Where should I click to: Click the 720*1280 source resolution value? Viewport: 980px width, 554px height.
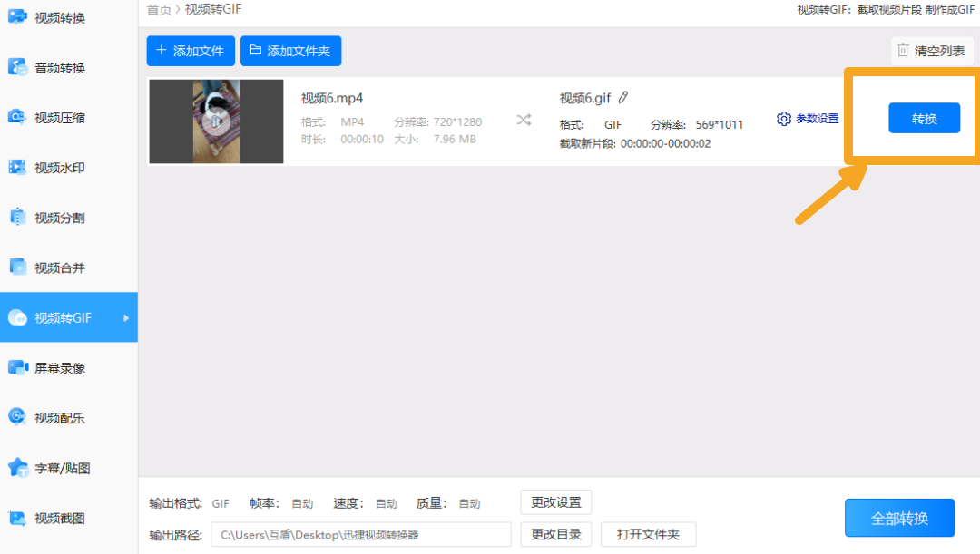[457, 121]
